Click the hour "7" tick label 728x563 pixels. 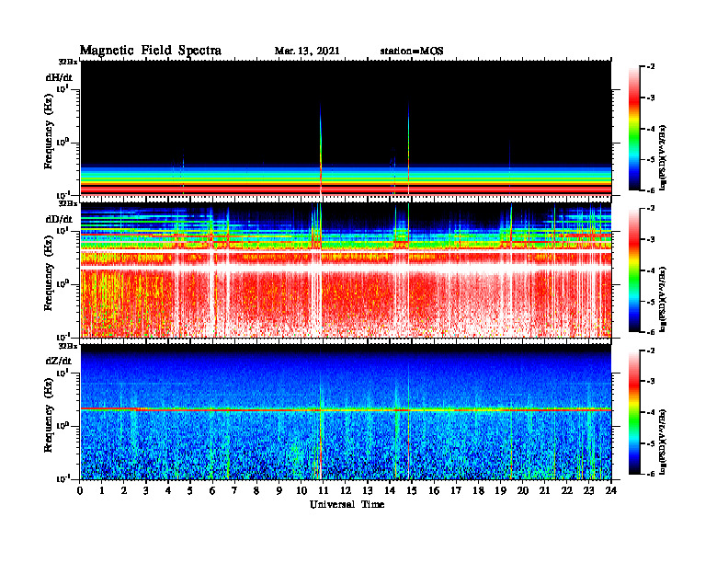[235, 491]
